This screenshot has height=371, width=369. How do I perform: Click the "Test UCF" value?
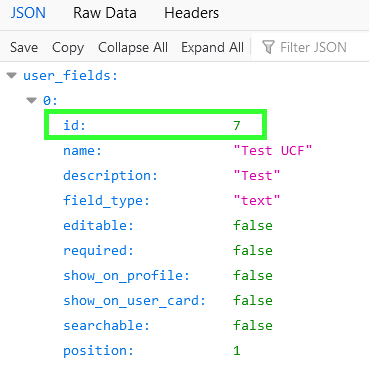click(x=273, y=151)
